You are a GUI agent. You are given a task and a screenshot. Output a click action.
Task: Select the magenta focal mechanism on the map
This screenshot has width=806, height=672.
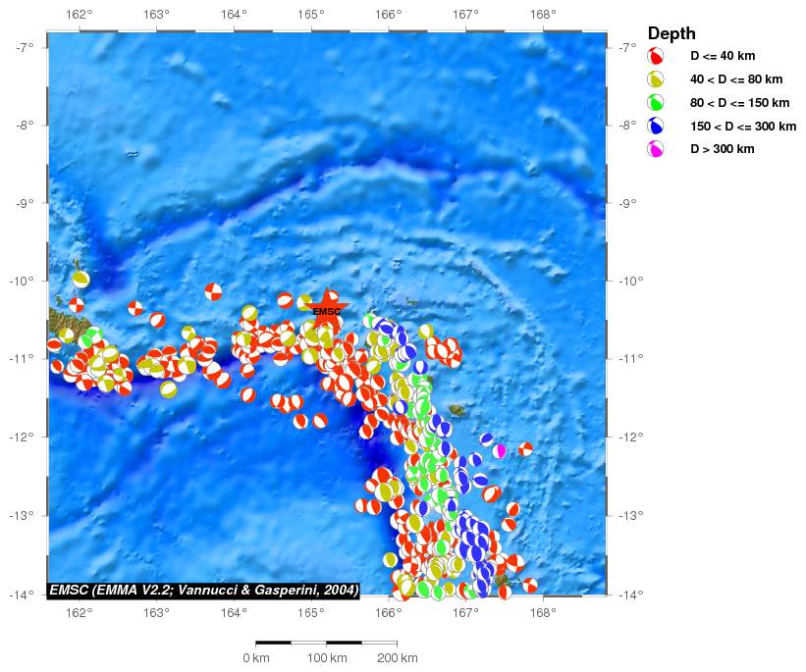pyautogui.click(x=500, y=450)
